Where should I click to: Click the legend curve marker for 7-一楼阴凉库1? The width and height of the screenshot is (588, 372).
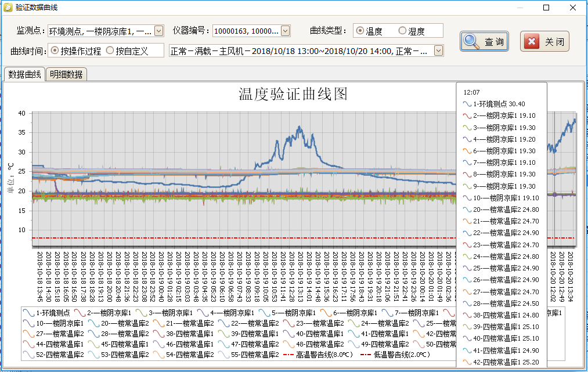[387, 313]
